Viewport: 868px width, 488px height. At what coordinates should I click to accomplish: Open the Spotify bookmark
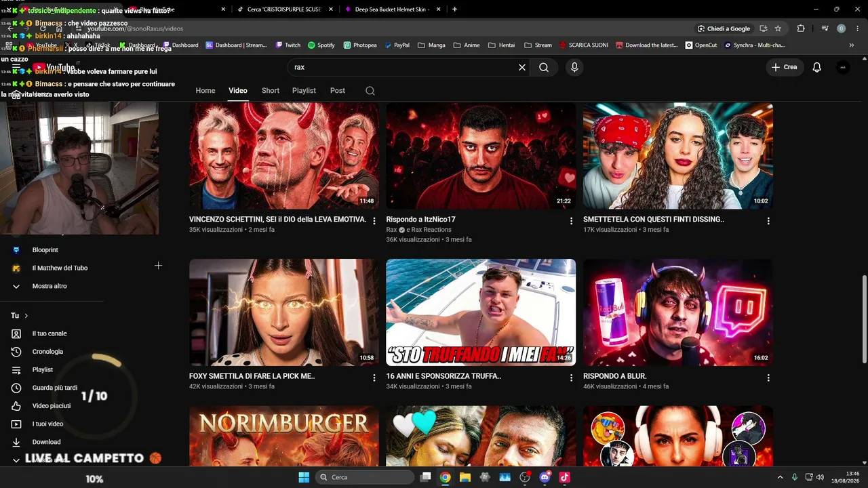pos(321,45)
